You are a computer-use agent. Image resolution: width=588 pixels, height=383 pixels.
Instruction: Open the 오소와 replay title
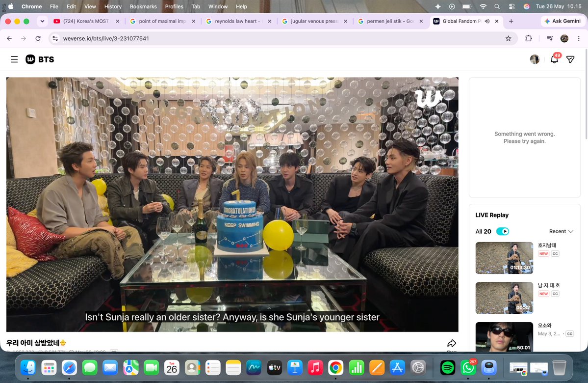[544, 325]
